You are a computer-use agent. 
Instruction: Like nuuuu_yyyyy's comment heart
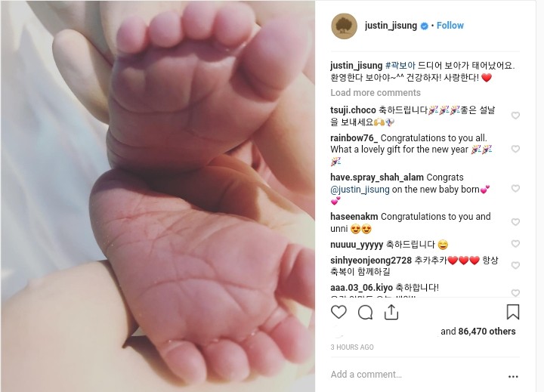[x=515, y=244]
